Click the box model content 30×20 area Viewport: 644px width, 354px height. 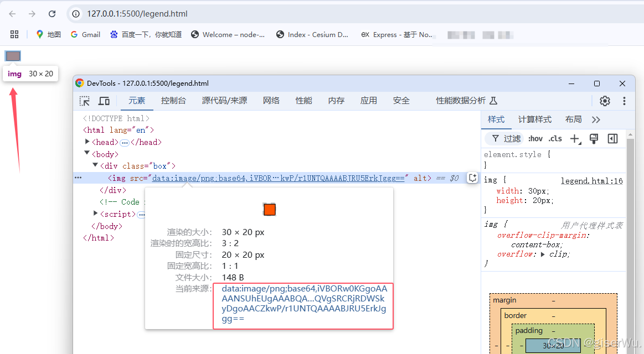point(553,345)
